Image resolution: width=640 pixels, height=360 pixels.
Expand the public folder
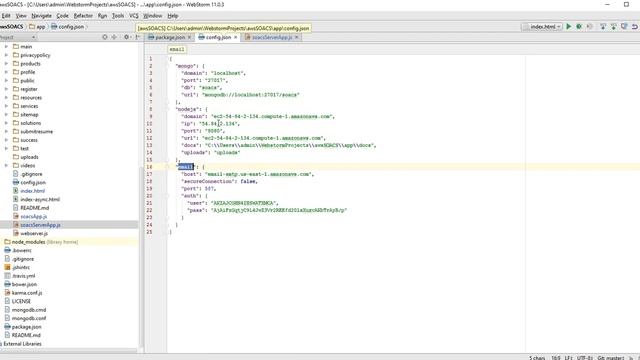tap(6, 80)
